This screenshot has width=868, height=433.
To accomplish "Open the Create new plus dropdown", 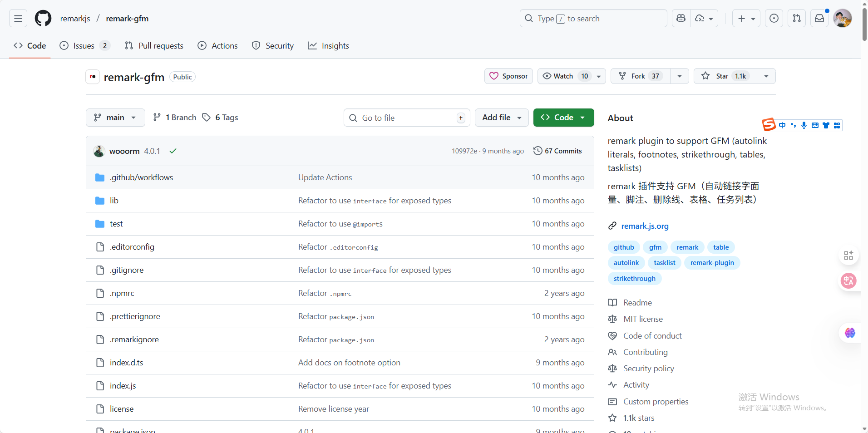I will [x=746, y=19].
